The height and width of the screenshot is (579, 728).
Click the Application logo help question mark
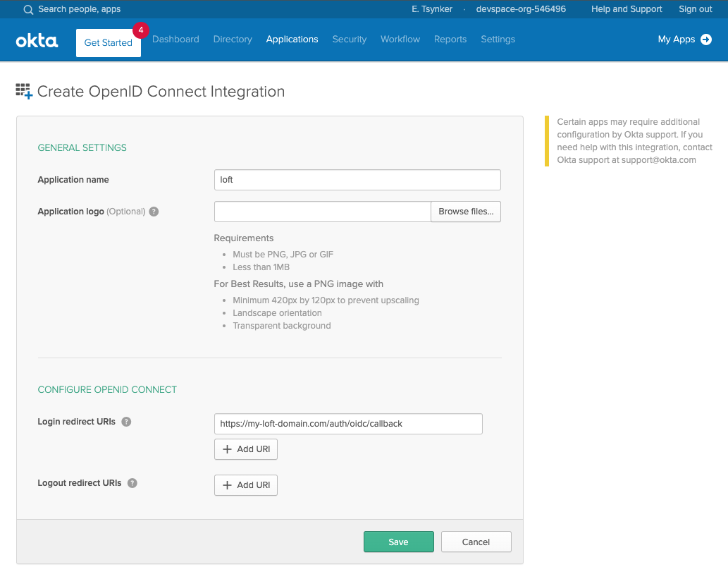[154, 211]
